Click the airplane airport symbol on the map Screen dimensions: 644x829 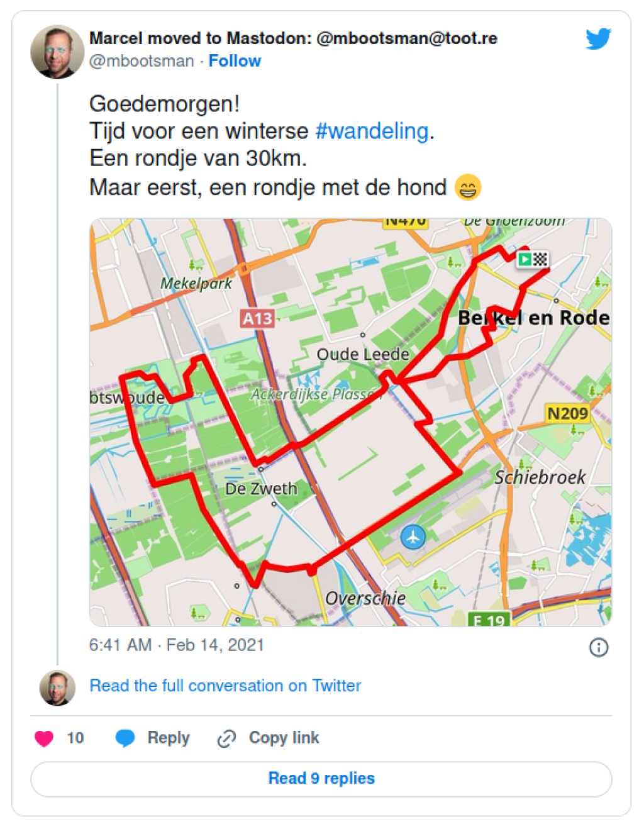[413, 538]
